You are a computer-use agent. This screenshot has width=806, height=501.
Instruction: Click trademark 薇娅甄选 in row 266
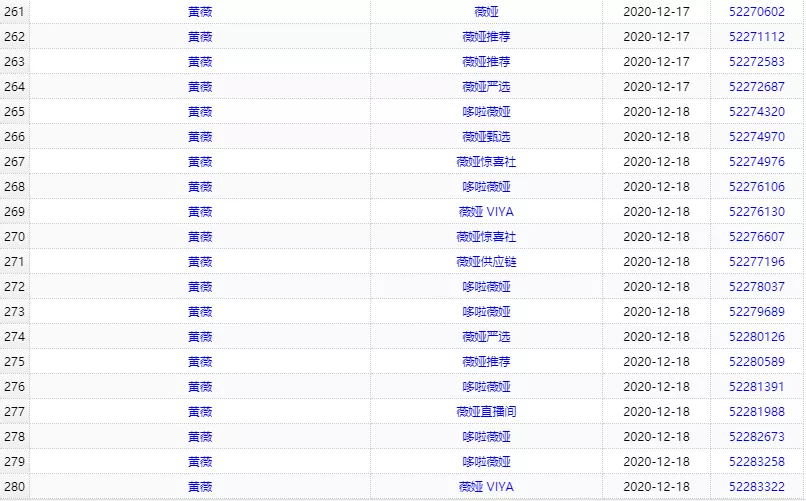[x=486, y=137]
